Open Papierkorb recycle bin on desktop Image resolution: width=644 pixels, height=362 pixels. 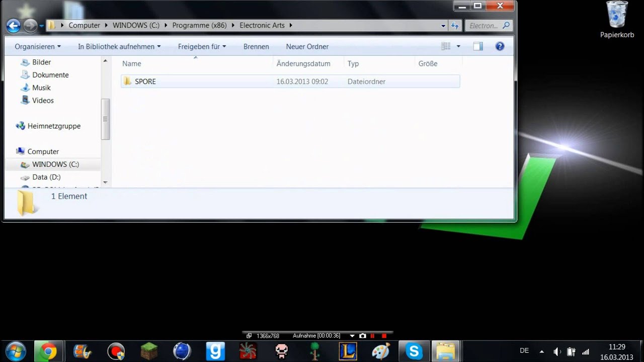617,20
